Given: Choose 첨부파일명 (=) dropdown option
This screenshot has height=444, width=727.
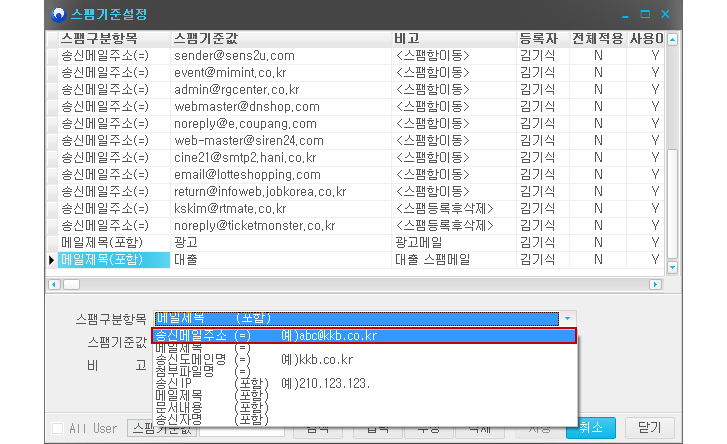Looking at the screenshot, I should pos(364,371).
